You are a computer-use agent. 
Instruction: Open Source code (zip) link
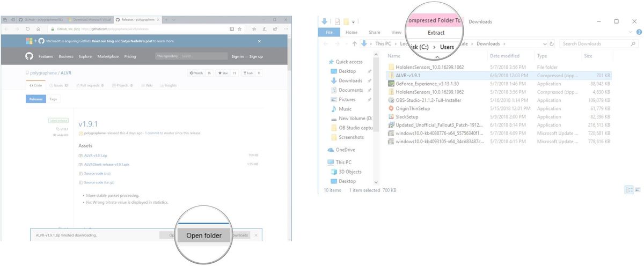click(x=97, y=173)
